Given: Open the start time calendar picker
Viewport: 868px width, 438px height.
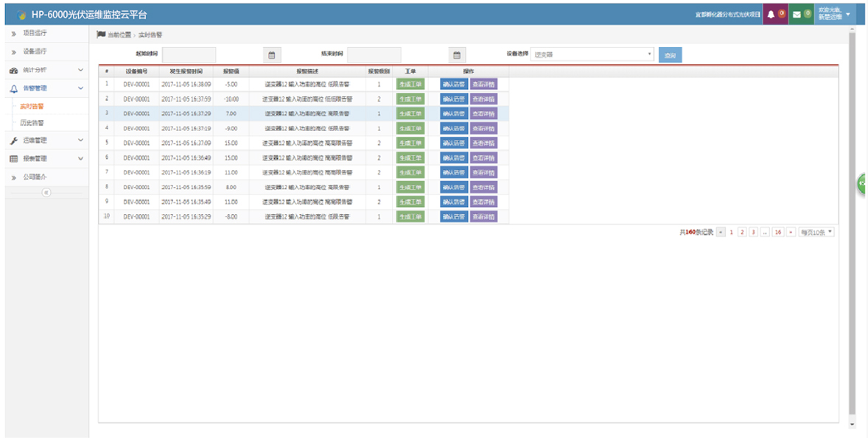Looking at the screenshot, I should coord(271,55).
